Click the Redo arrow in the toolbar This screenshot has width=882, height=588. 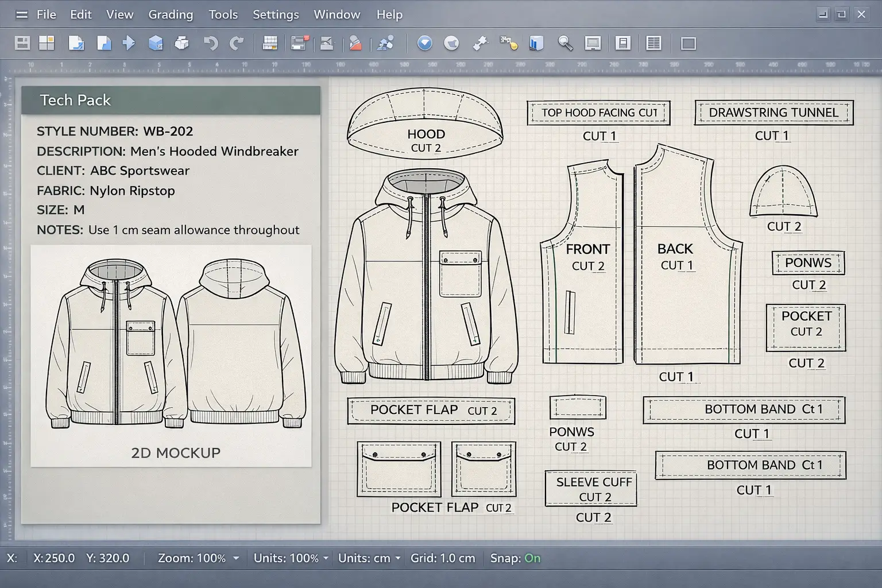click(x=237, y=43)
